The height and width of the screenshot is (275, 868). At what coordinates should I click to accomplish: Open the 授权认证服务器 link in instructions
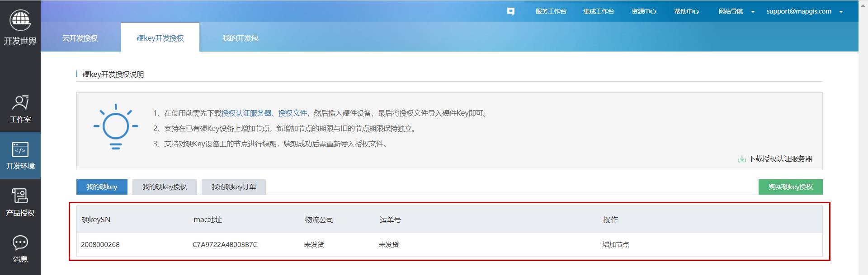pyautogui.click(x=246, y=113)
